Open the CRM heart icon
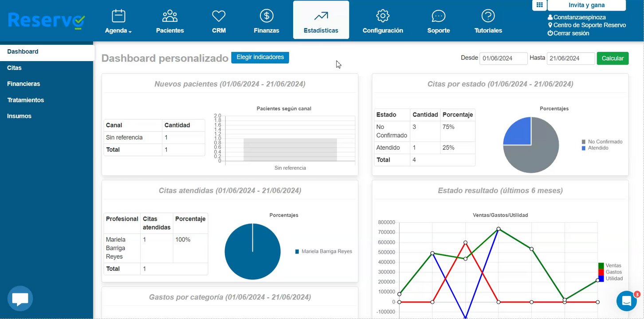This screenshot has width=644, height=319. point(219,16)
